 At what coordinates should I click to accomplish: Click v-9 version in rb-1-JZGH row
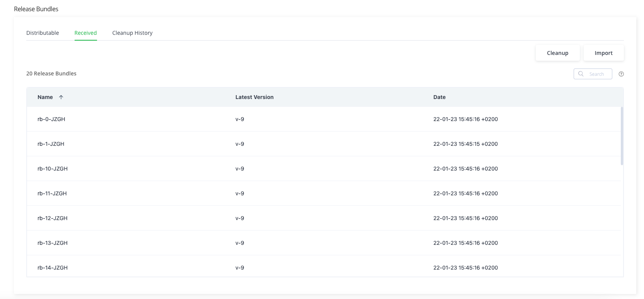[x=240, y=144]
